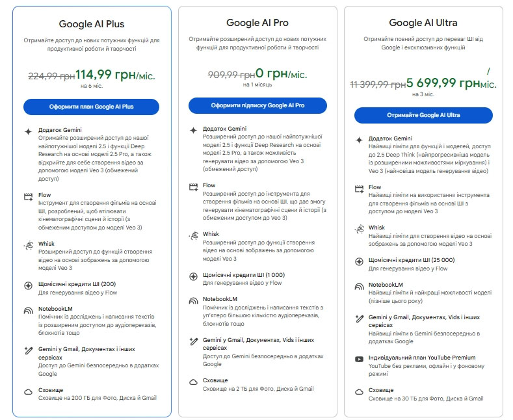Click the YouTube Premium icon in AI Ultra card
Image resolution: width=513 pixels, height=420 pixels.
(359, 358)
